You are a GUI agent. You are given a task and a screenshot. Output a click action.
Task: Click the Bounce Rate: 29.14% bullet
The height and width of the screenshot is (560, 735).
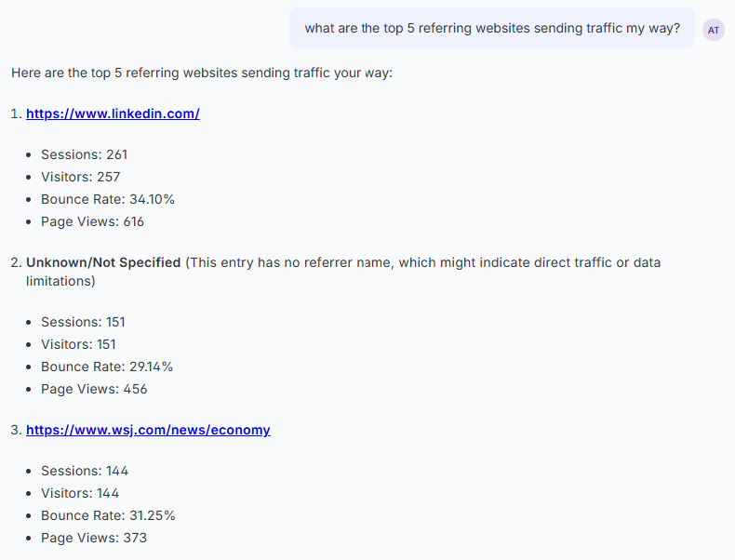point(107,367)
